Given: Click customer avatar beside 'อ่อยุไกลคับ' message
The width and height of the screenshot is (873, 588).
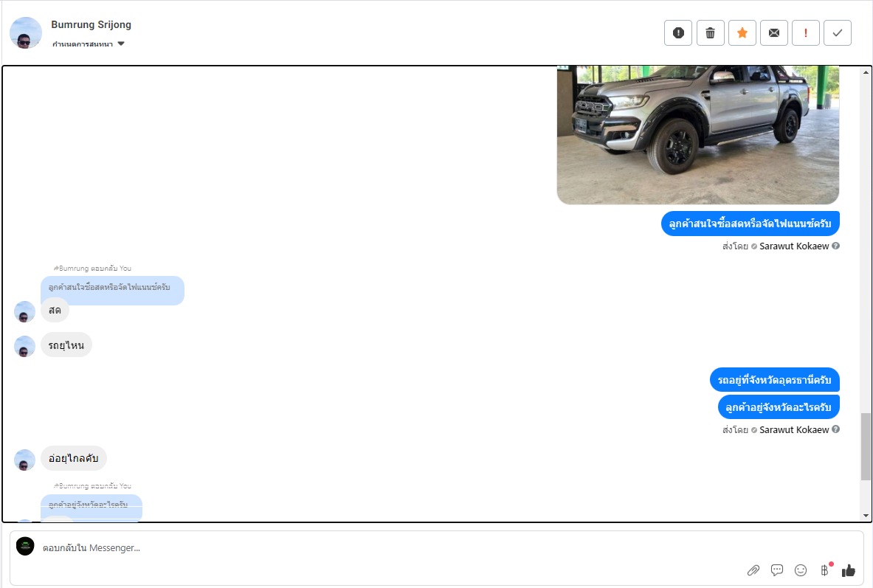Looking at the screenshot, I should point(24,460).
